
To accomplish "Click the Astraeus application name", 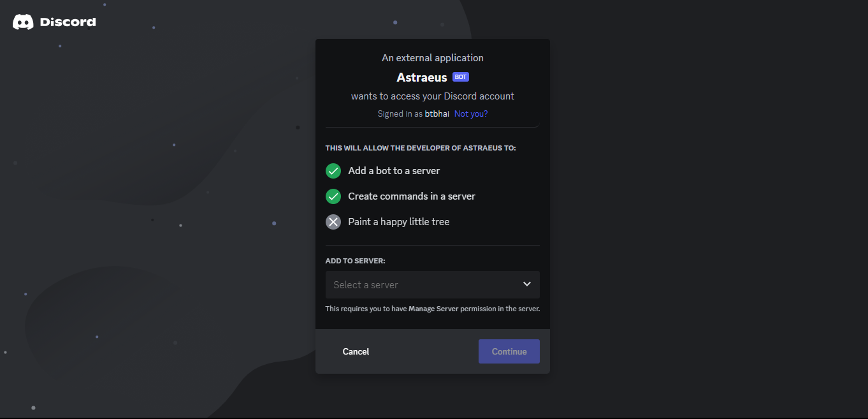I will (x=422, y=77).
